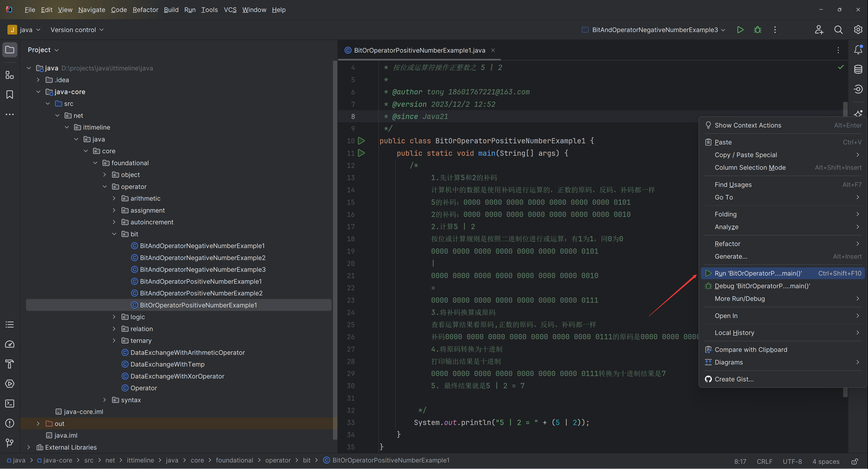Open the Structure tool window icon

click(x=10, y=75)
